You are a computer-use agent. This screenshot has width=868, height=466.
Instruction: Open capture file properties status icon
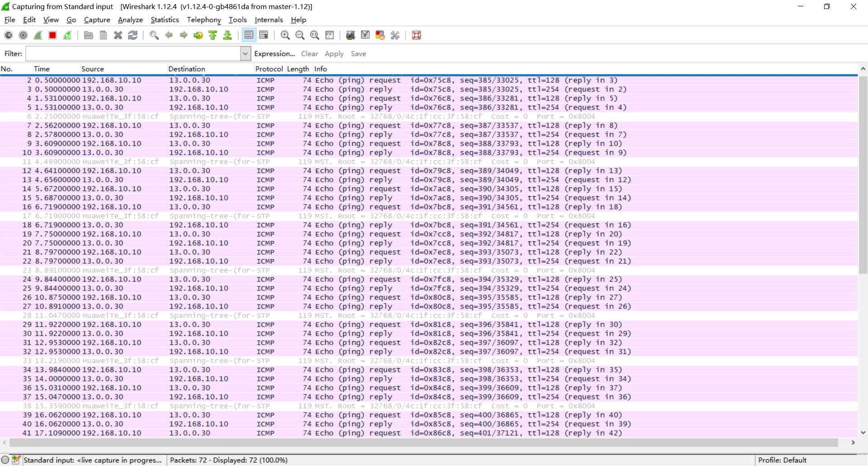(x=16, y=460)
